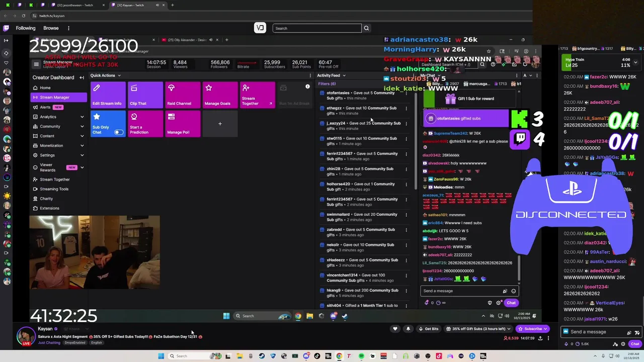Share the stream via share icon
The image size is (644, 362).
(x=540, y=338)
